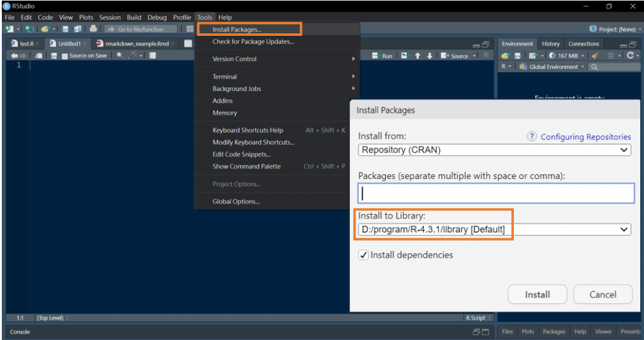Open the Project: (None) dropdown
Image resolution: width=644 pixels, height=340 pixels.
615,29
